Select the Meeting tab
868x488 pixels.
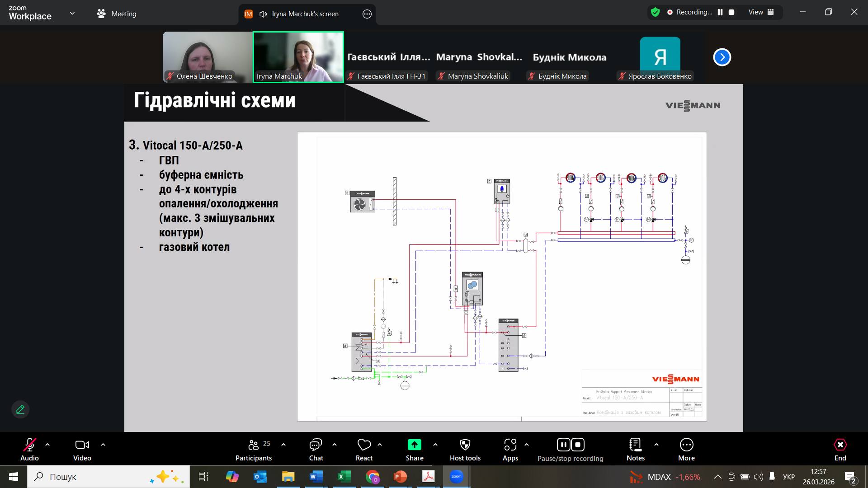point(117,14)
